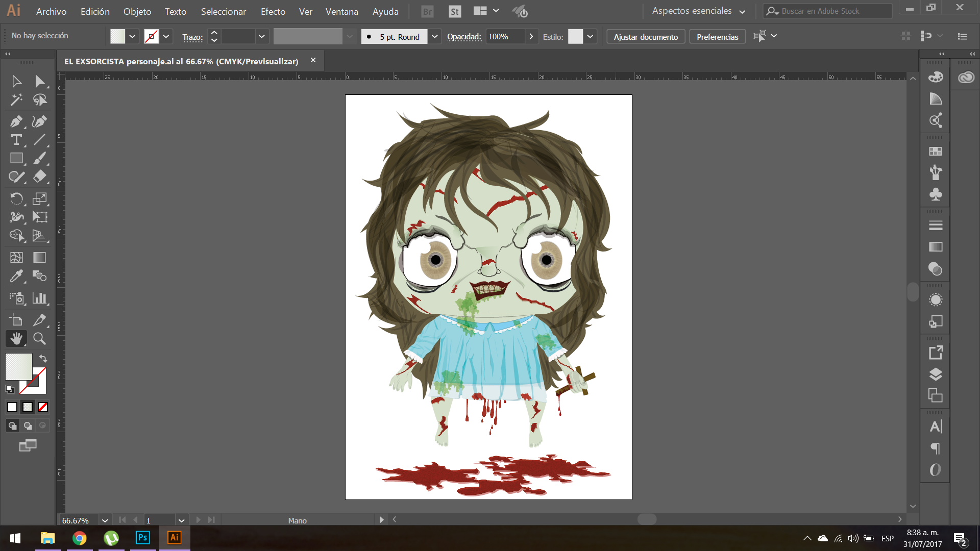Select the Gradient tool
Viewport: 980px width, 551px height.
click(x=40, y=258)
